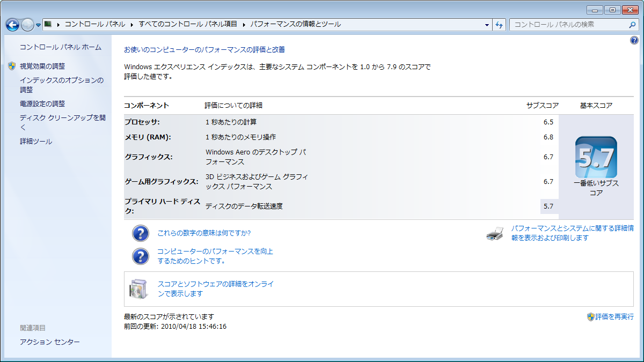The height and width of the screenshot is (362, 644).
Task: Click the blue help question mark icon
Action: pyautogui.click(x=634, y=40)
